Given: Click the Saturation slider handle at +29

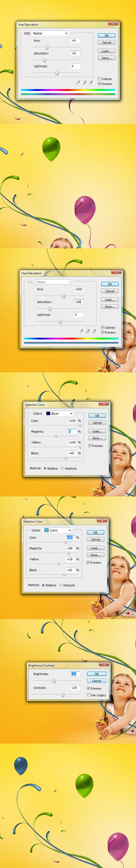Looking at the screenshot, I should tap(50, 309).
